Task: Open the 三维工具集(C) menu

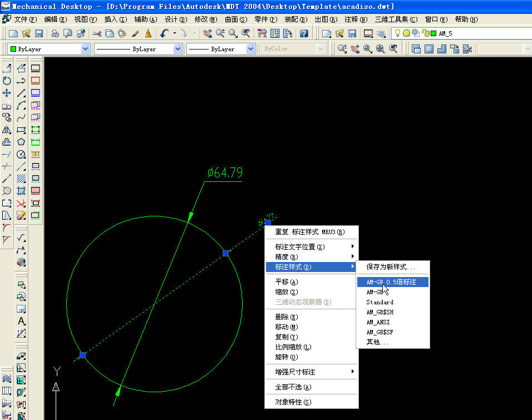Action: [396, 19]
